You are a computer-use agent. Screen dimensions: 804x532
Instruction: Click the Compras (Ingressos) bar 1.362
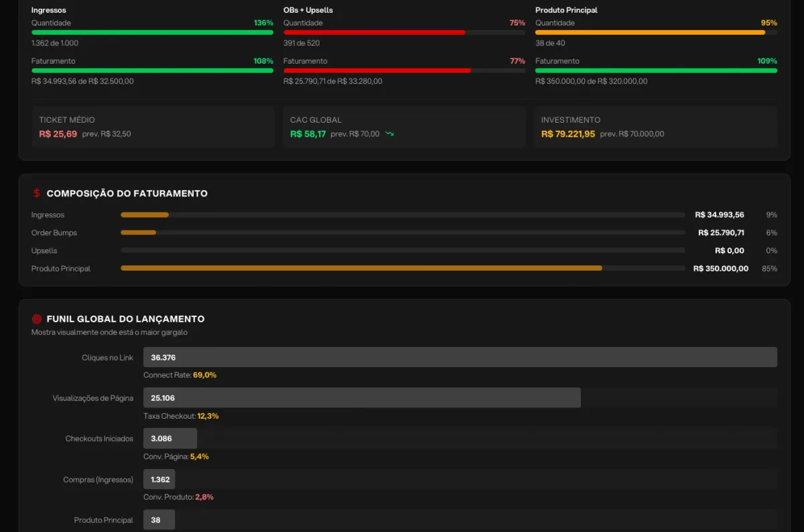[159, 479]
